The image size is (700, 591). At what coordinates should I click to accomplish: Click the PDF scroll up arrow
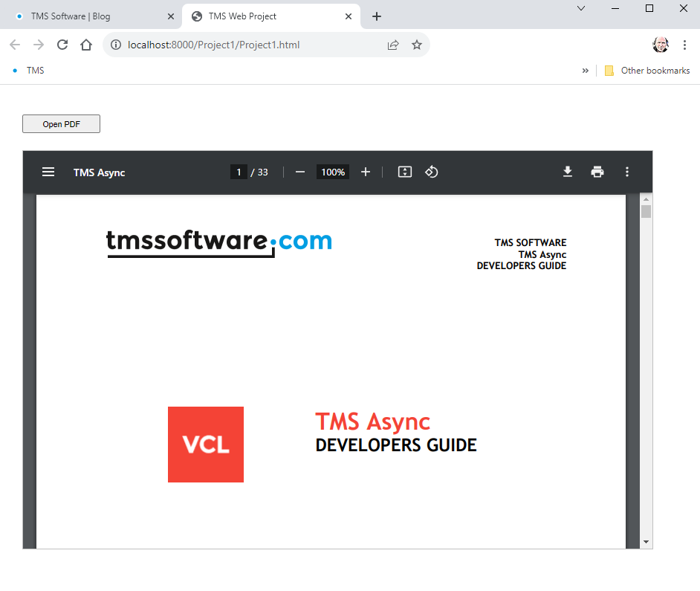tap(646, 199)
